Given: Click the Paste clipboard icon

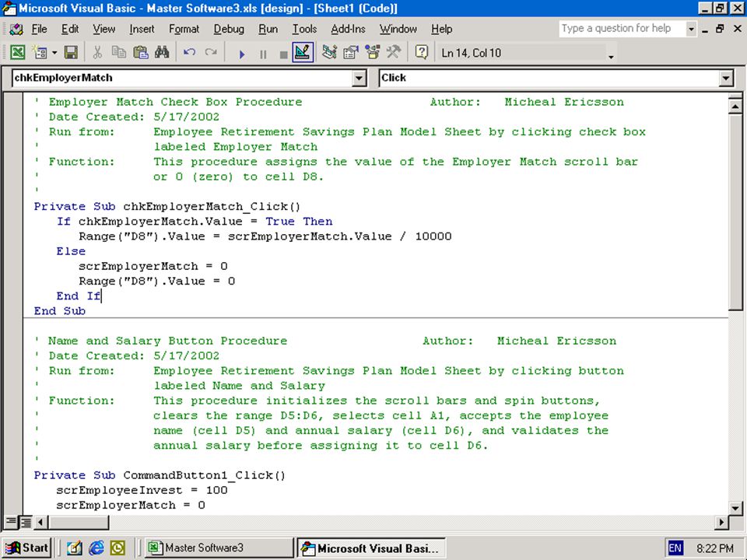Looking at the screenshot, I should click(x=141, y=52).
